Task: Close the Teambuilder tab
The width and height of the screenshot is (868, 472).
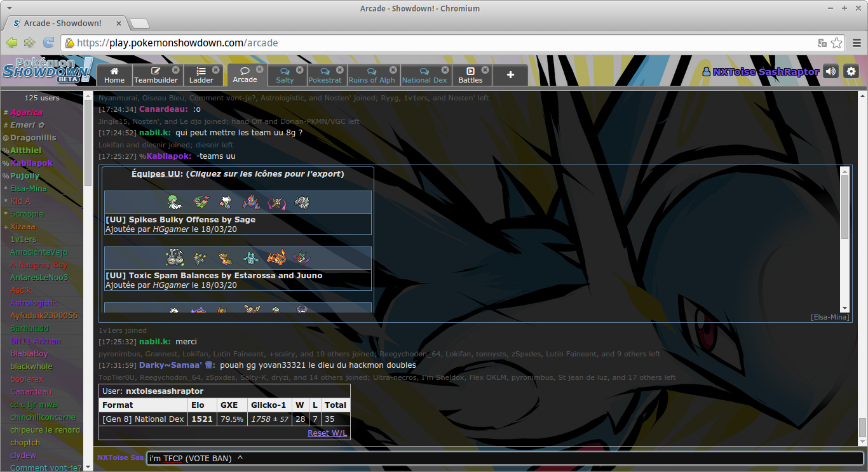Action: 176,70
